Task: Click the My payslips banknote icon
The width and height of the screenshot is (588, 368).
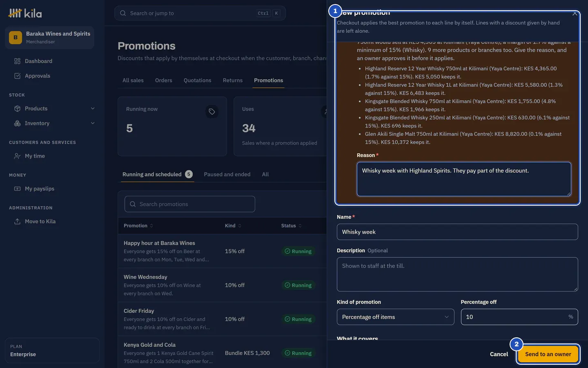Action: click(17, 189)
